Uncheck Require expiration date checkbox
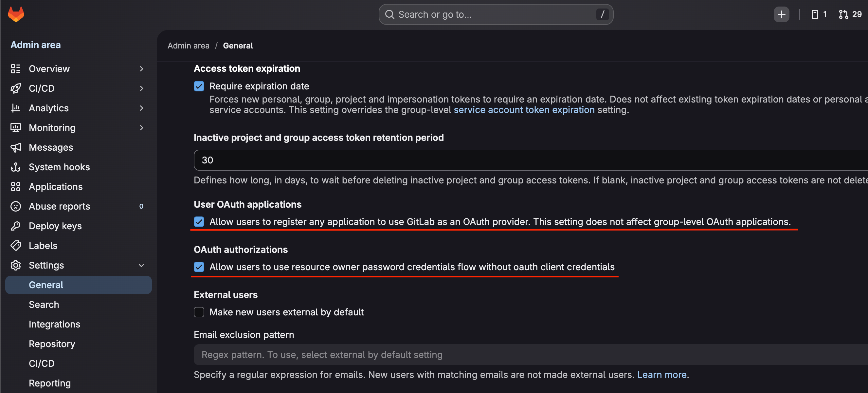Image resolution: width=868 pixels, height=393 pixels. pyautogui.click(x=199, y=86)
